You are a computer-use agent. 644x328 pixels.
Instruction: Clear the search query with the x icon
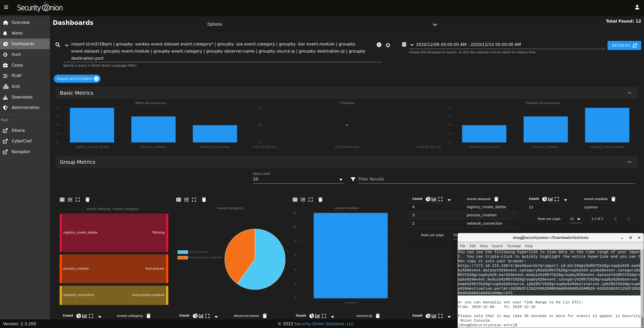379,45
